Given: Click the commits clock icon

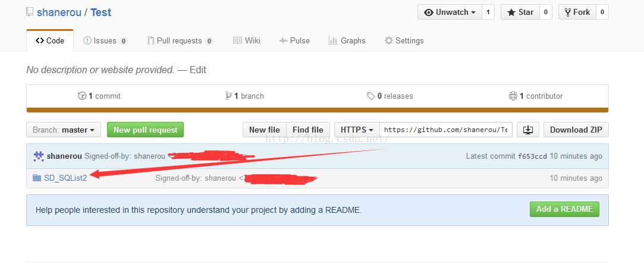Looking at the screenshot, I should (x=81, y=96).
